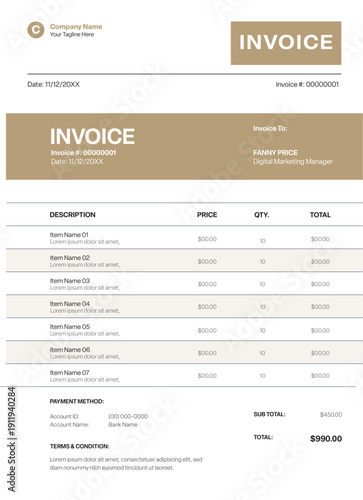
Task: Select the black 'Date: 11/12/20XX' text under the header line
Action: tap(53, 84)
